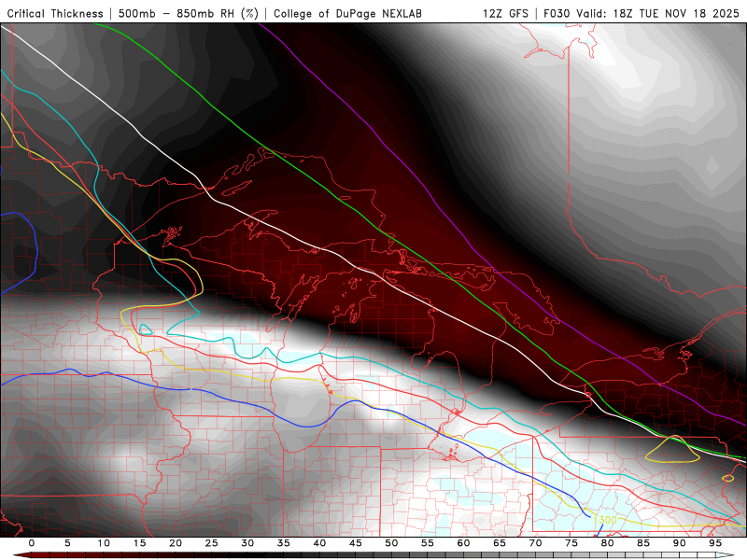Image resolution: width=747 pixels, height=560 pixels.
Task: Click the "15" value on the color scale
Action: [x=139, y=543]
